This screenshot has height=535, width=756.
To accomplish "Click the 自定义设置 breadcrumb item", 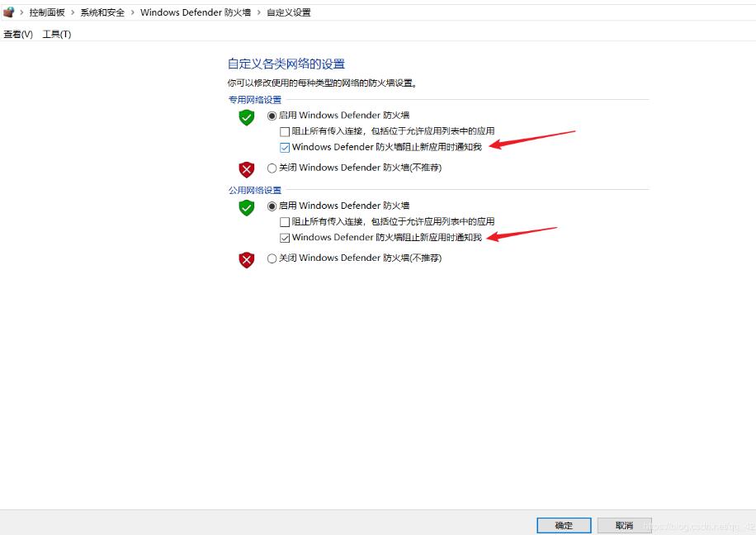I will pos(289,12).
